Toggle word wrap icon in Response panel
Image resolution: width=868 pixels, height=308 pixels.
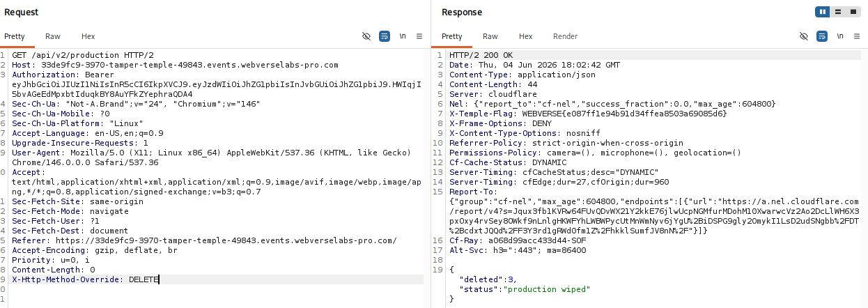822,36
